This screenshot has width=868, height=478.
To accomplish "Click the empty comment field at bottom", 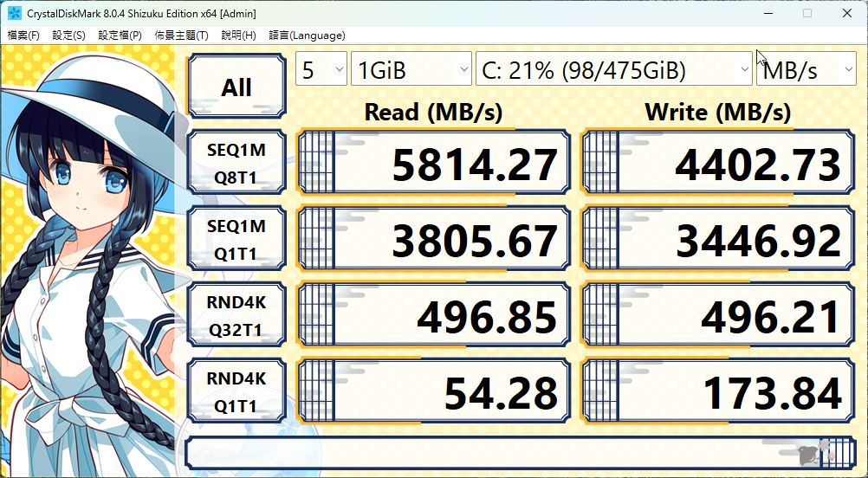I will click(485, 453).
